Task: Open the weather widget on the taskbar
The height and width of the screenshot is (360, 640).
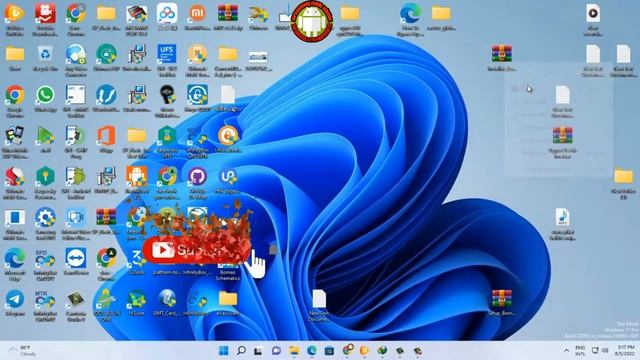Action: pos(23,351)
